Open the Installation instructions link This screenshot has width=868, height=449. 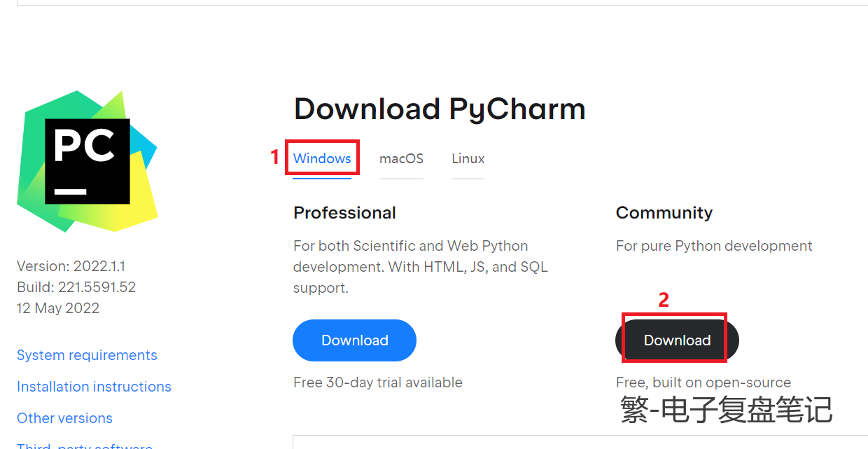pyautogui.click(x=94, y=387)
